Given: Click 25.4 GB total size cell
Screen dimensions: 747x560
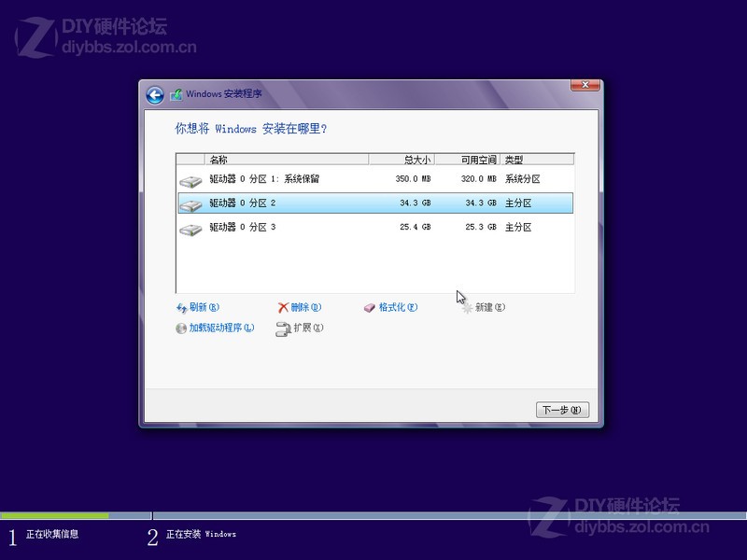Looking at the screenshot, I should (415, 227).
